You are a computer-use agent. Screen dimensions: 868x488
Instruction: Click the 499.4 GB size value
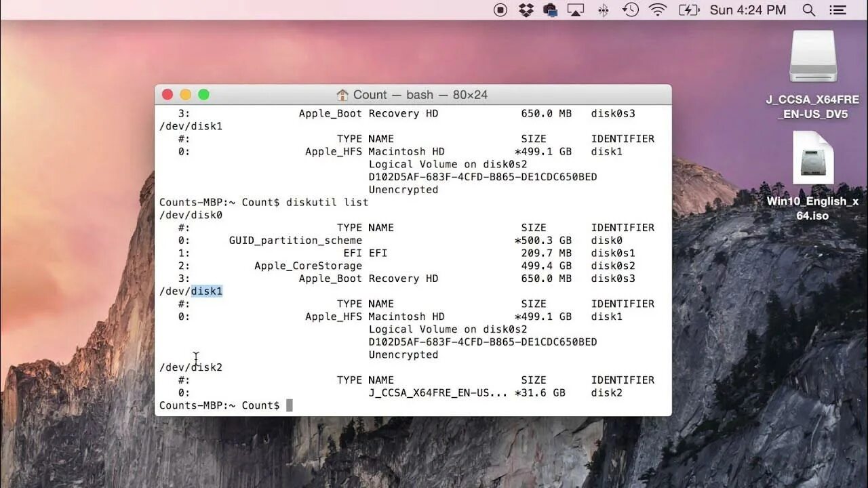click(546, 266)
